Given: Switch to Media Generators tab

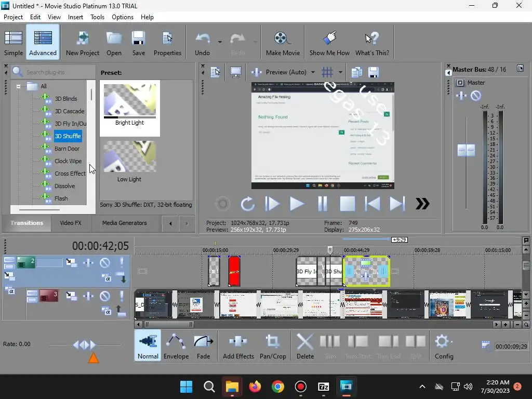Looking at the screenshot, I should pyautogui.click(x=125, y=223).
